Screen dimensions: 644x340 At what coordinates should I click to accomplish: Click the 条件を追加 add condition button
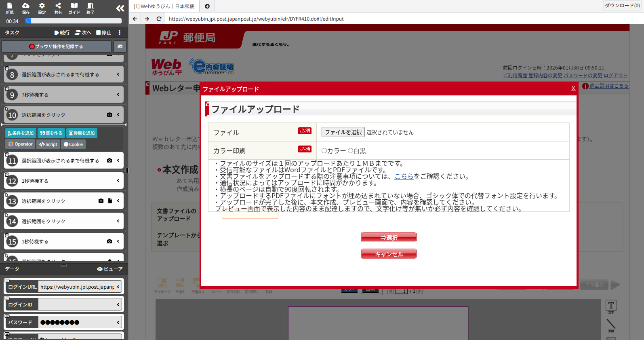21,133
